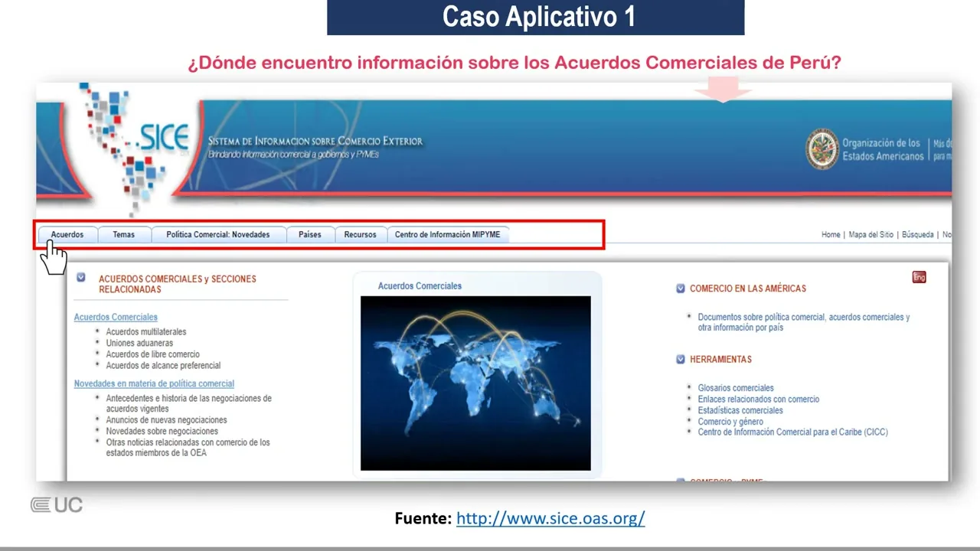Image resolution: width=980 pixels, height=551 pixels.
Task: Open Acuerdos multilaterales
Action: coord(146,331)
